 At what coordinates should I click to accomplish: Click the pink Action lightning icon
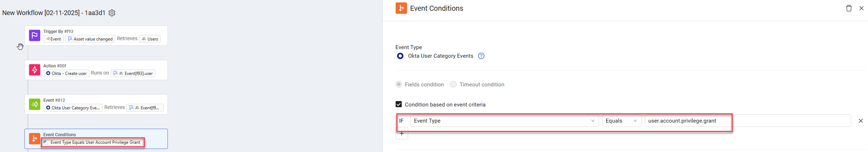tap(34, 70)
